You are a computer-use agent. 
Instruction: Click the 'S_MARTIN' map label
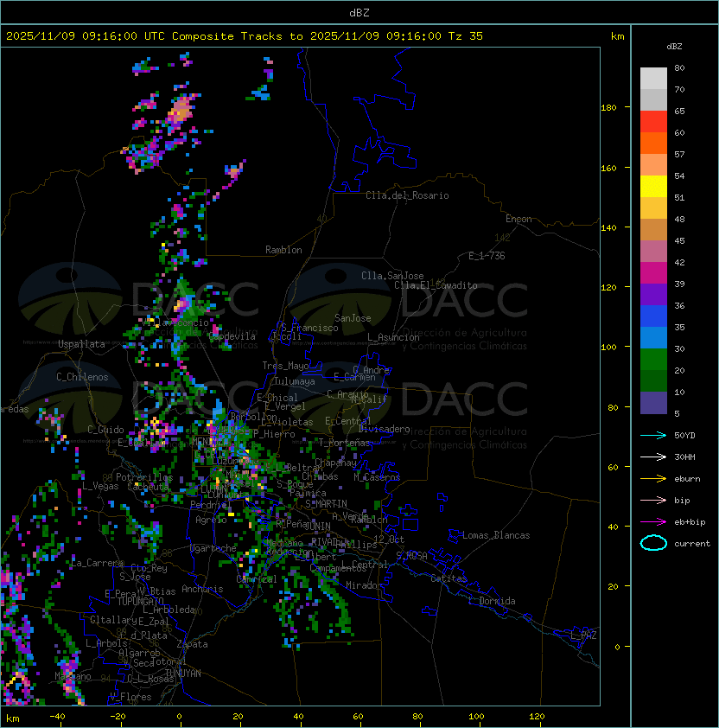tap(327, 504)
